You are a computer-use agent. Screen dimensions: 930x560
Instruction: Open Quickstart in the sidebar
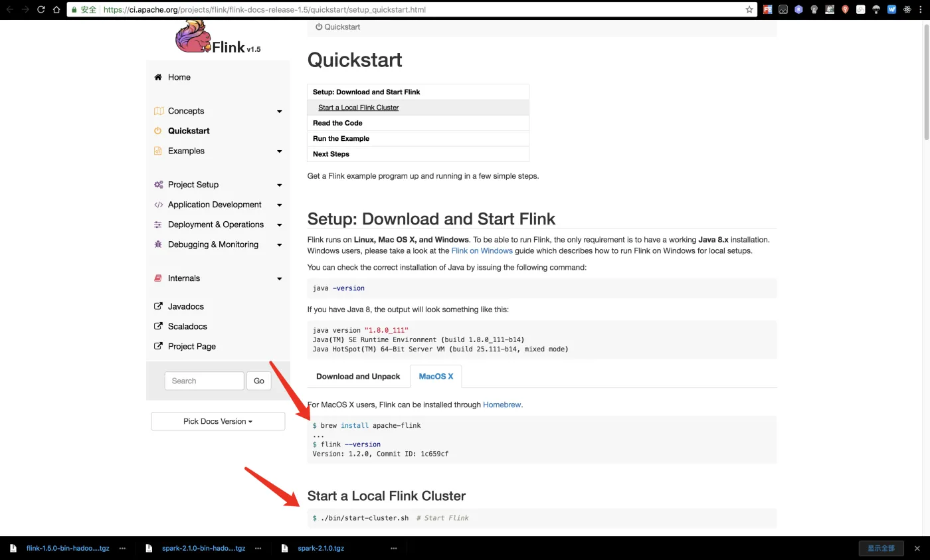tap(189, 131)
